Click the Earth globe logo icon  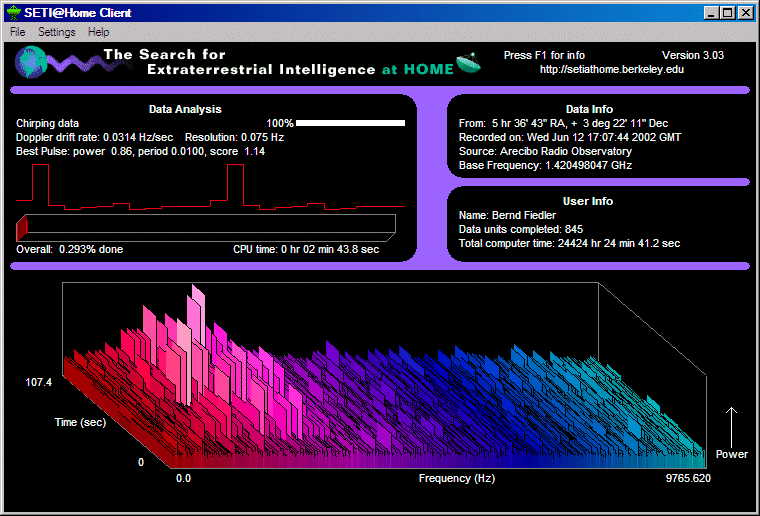pos(31,62)
